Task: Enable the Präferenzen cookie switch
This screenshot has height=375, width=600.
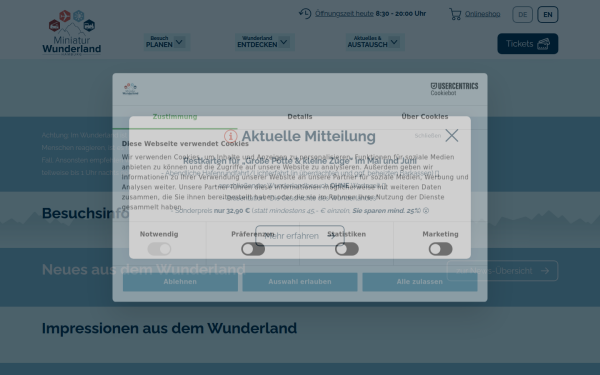Action: pyautogui.click(x=253, y=249)
